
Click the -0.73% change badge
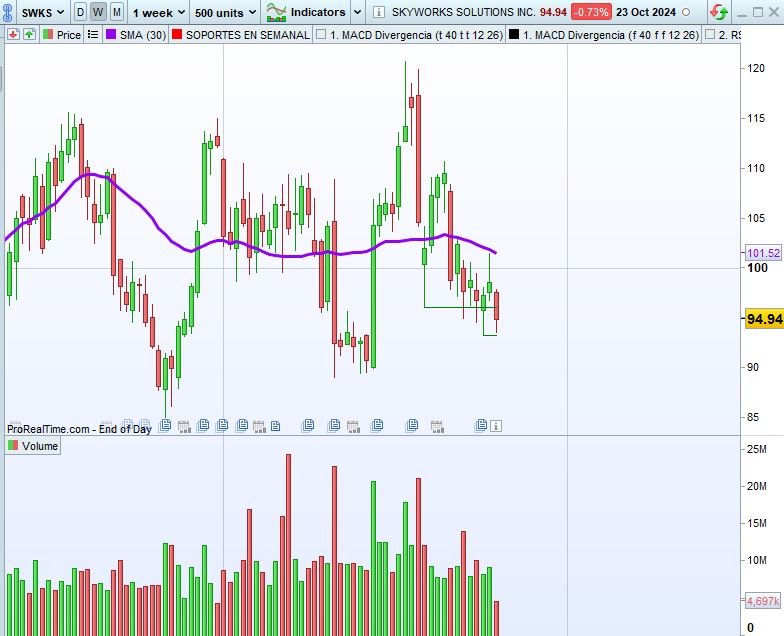tap(591, 12)
